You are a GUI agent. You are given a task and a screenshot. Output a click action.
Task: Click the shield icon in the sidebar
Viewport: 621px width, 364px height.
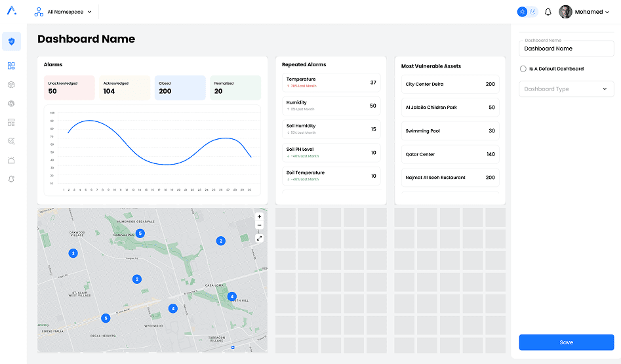click(11, 41)
